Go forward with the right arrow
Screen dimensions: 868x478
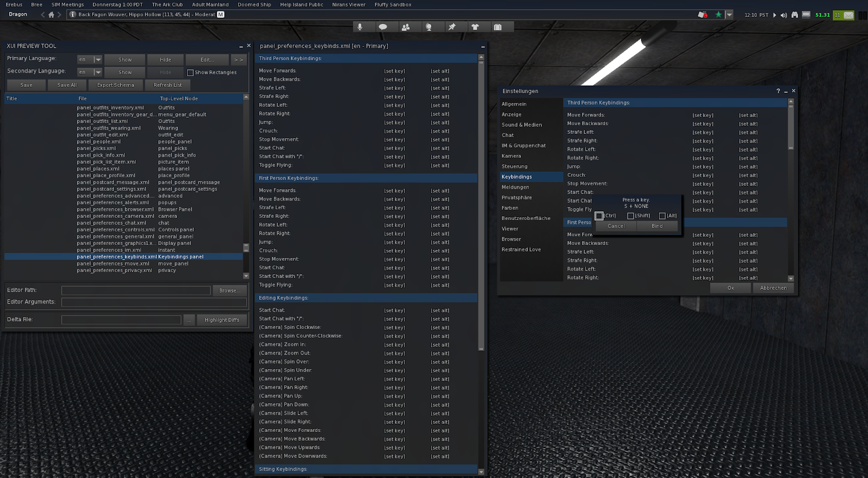[x=60, y=15]
